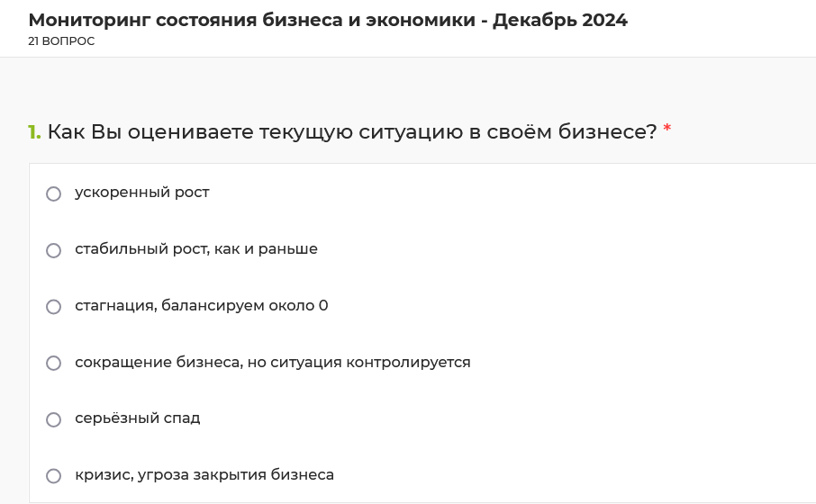Click the green question number '1.'

pos(34,132)
